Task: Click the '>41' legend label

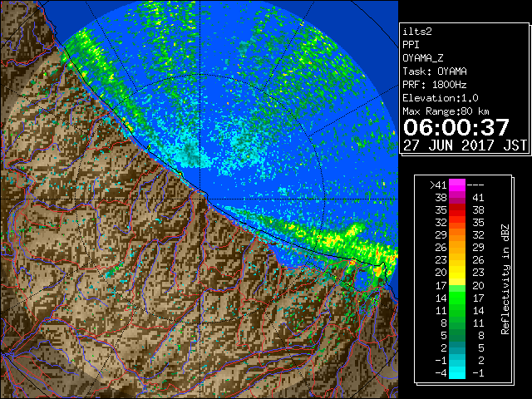Action: coord(438,185)
